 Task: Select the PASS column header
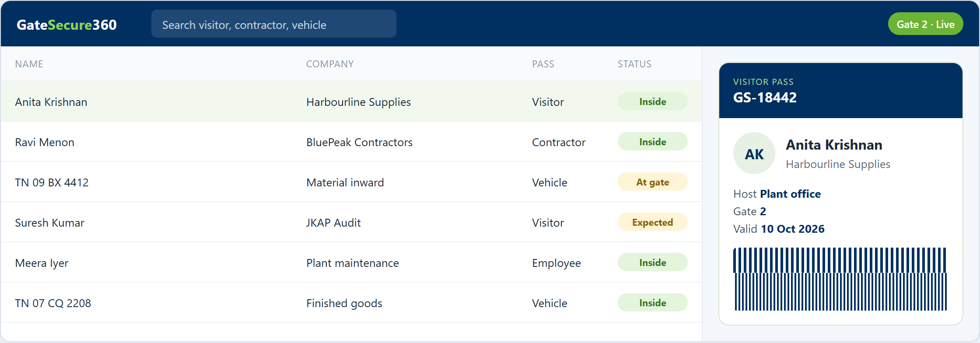[x=543, y=64]
